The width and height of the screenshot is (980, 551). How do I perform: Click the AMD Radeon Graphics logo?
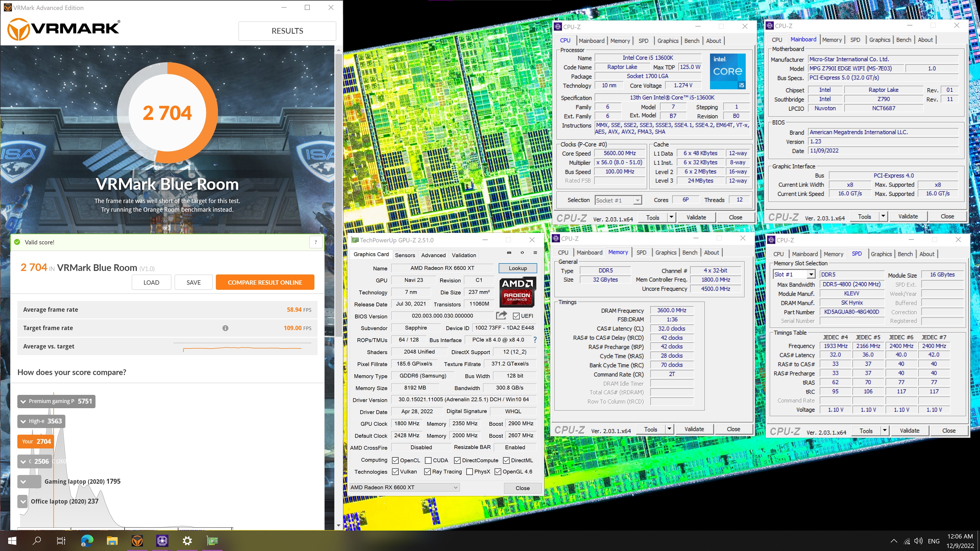[x=517, y=292]
